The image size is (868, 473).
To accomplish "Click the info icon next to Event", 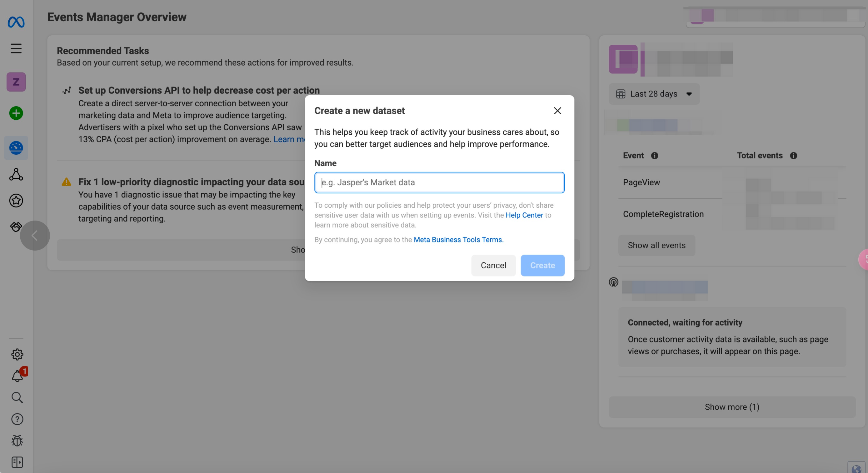I will coord(654,156).
